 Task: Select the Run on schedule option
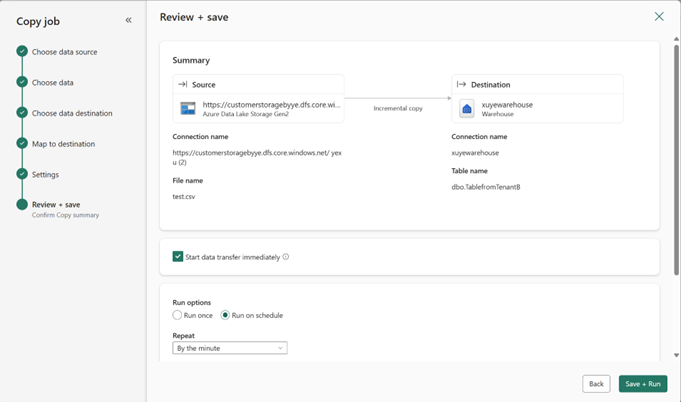point(226,315)
